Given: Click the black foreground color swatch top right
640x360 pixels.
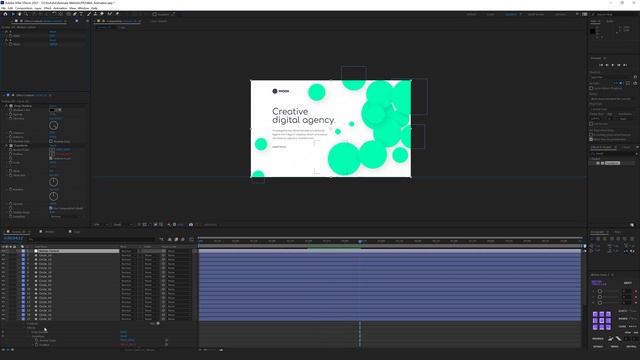Looking at the screenshot, I should point(593,31).
